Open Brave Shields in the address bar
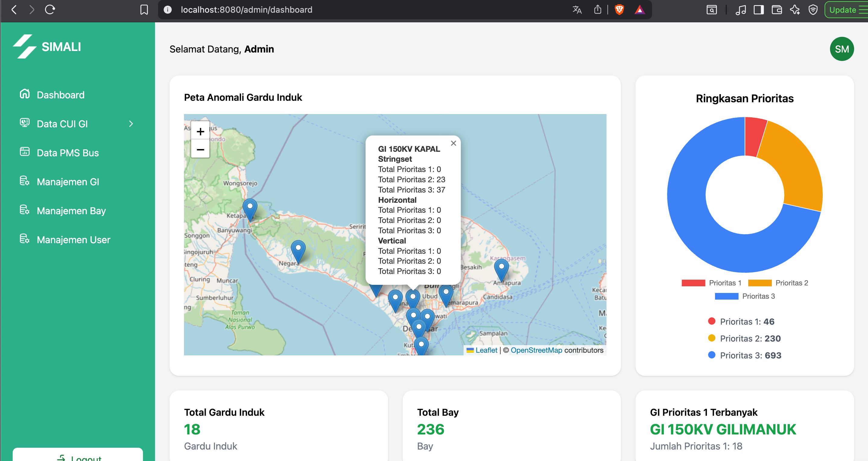This screenshot has width=868, height=461. [x=619, y=10]
